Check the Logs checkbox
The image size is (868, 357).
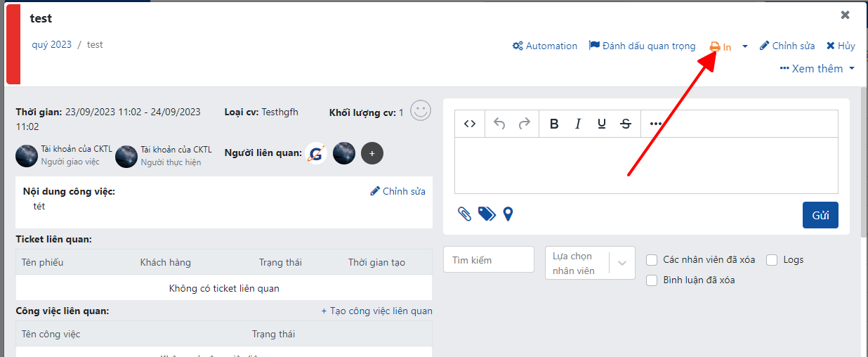click(772, 260)
